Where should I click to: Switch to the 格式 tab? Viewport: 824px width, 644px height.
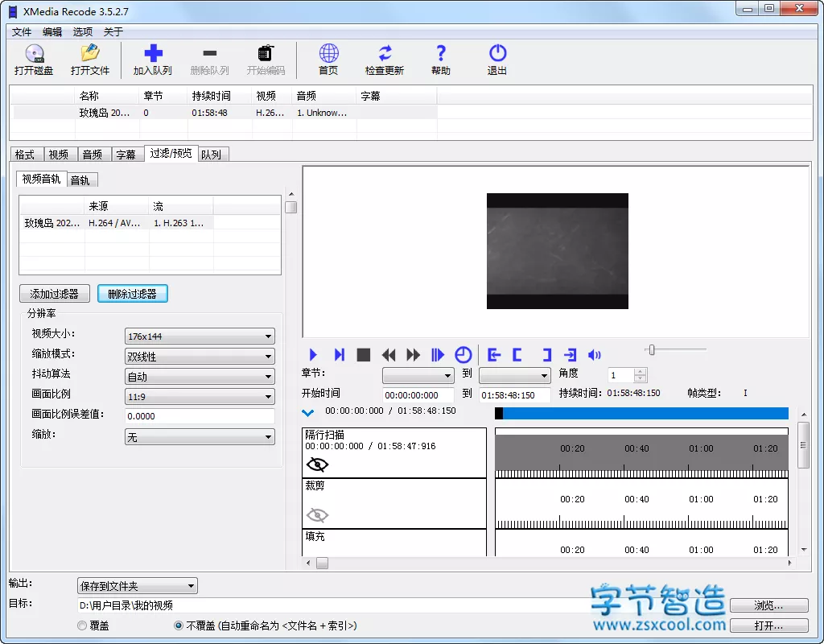(25, 155)
